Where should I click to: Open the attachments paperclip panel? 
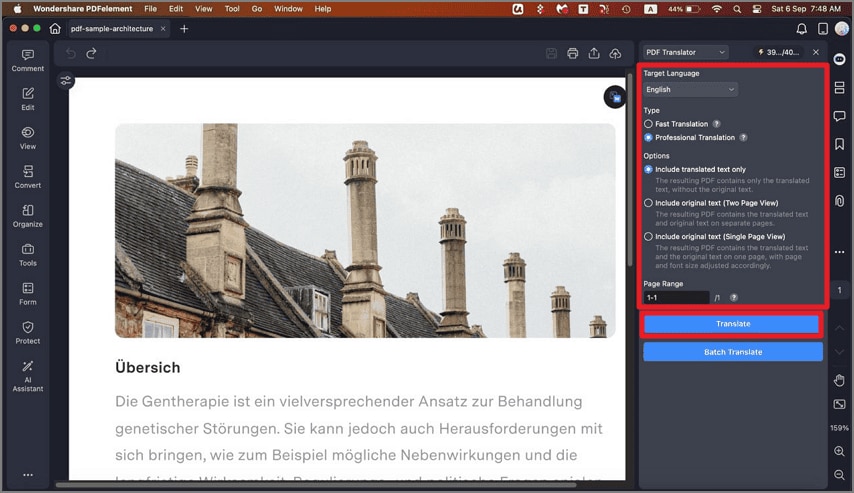click(839, 200)
